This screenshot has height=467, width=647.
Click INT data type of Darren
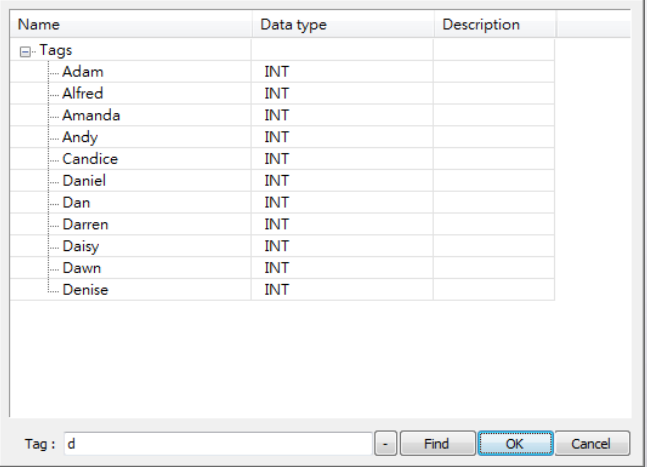tap(276, 224)
